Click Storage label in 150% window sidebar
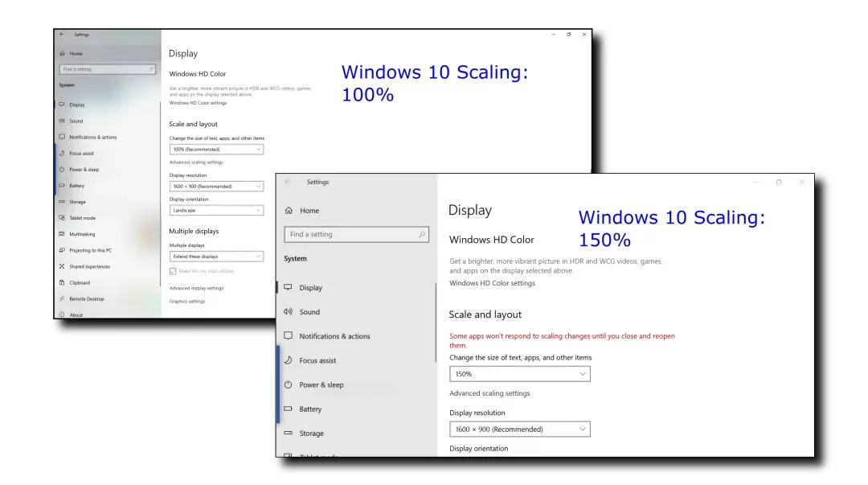 311,434
